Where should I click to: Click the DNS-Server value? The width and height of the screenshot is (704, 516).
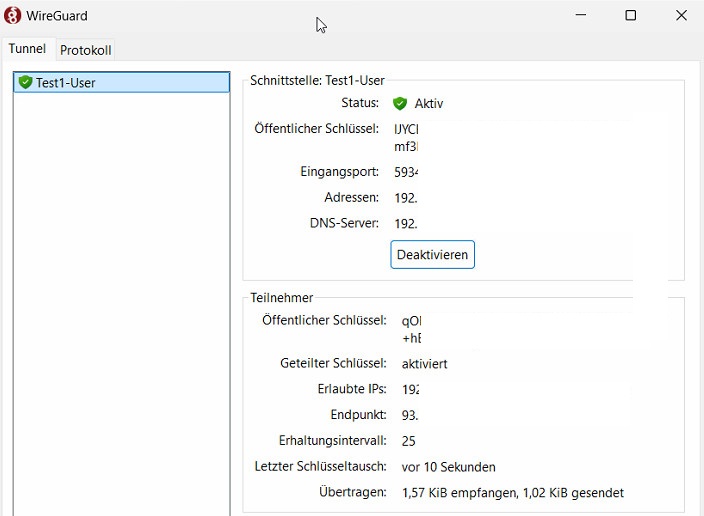point(405,223)
